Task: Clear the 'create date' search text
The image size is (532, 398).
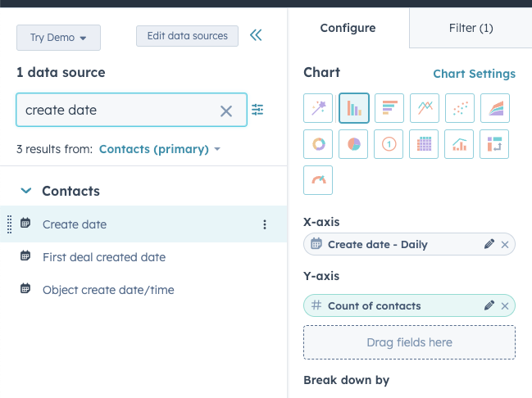Action: (226, 111)
